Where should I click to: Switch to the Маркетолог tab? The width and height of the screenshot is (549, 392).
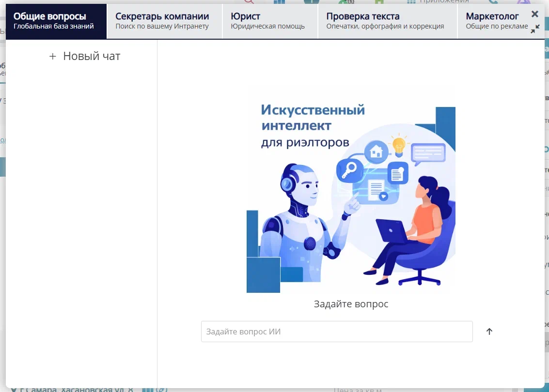click(494, 21)
